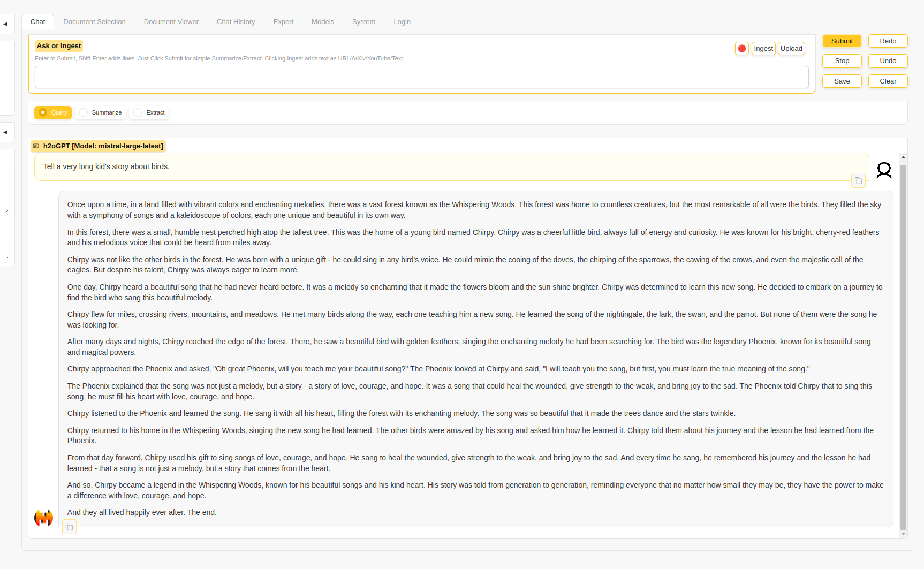Click the 'Enter to Submit' hint text
Viewport: 924px width, 569px height.
pos(219,58)
